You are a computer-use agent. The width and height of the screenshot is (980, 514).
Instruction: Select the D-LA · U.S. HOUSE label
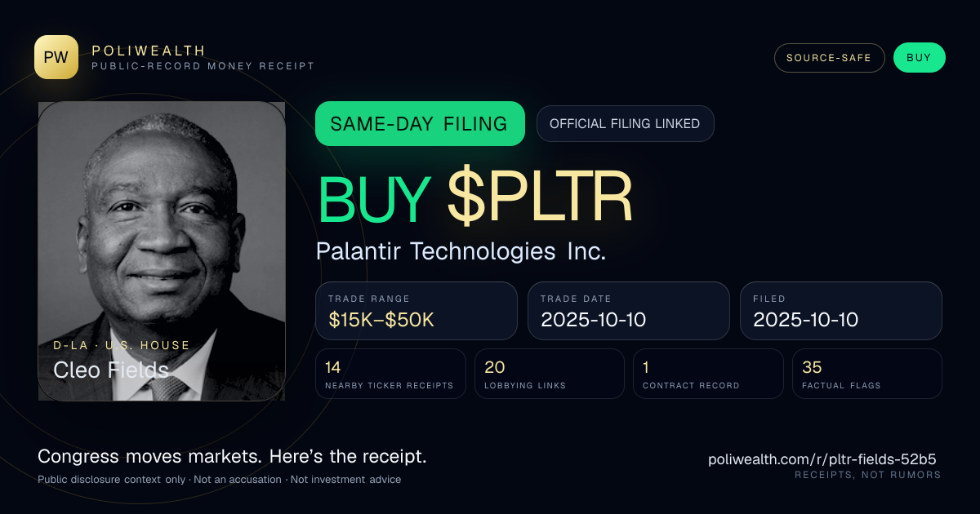(122, 345)
